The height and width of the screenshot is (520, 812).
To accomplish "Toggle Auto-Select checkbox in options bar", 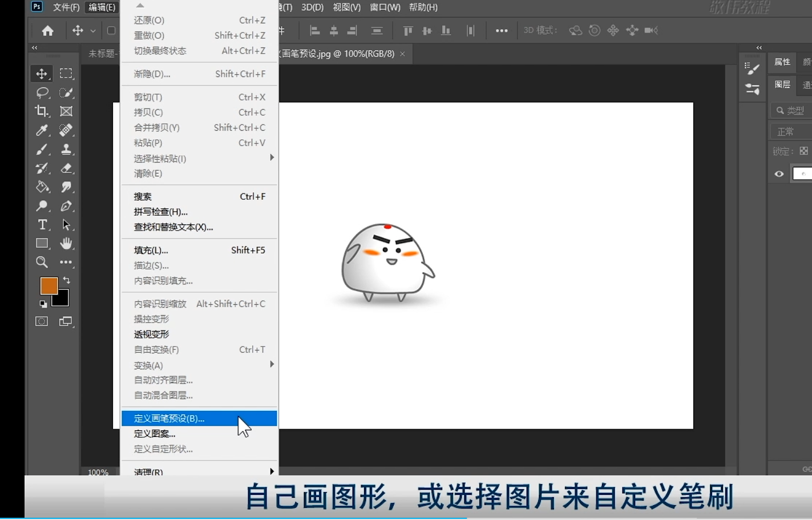I will click(111, 31).
